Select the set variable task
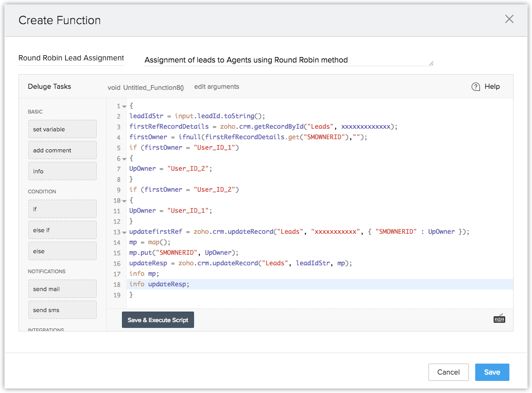Image resolution: width=532 pixels, height=393 pixels. [62, 129]
